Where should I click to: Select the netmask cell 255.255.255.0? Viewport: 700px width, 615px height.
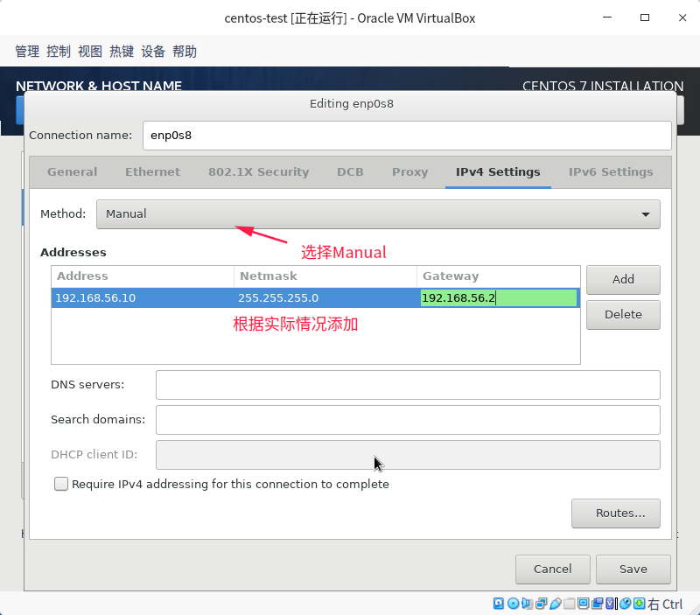point(325,297)
